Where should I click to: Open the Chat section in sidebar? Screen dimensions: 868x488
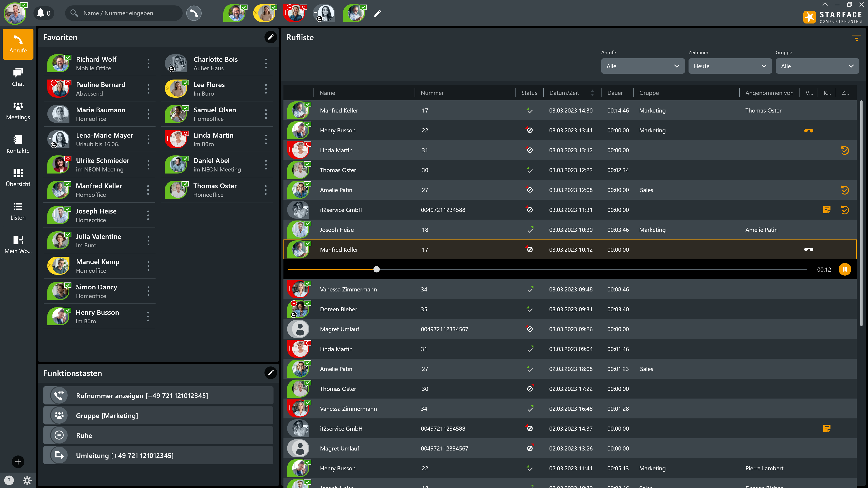pyautogui.click(x=18, y=77)
